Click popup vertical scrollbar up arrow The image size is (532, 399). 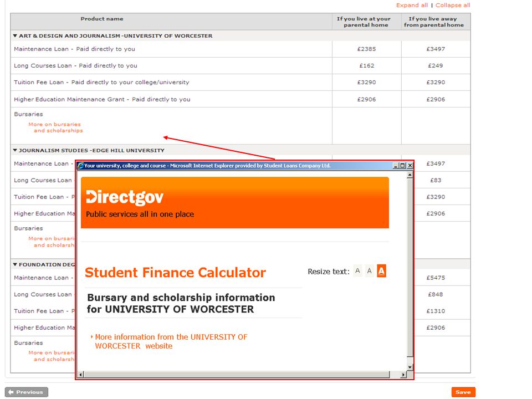tap(410, 175)
